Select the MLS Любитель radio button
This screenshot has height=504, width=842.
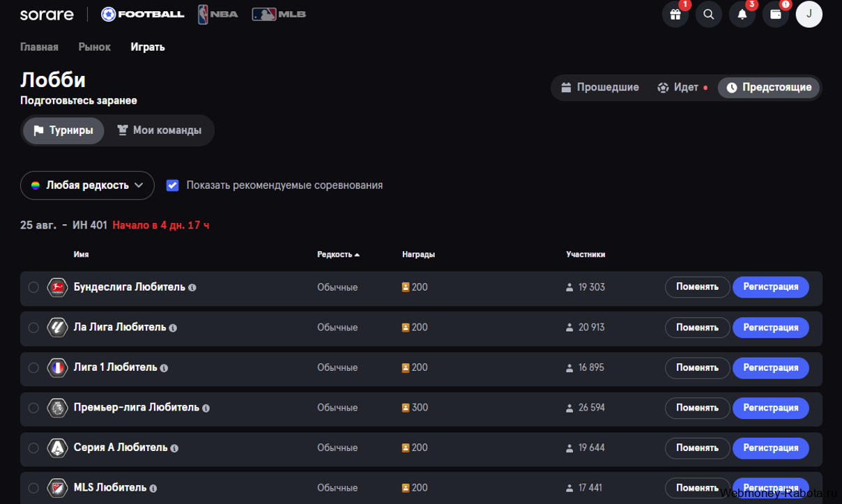pos(33,488)
